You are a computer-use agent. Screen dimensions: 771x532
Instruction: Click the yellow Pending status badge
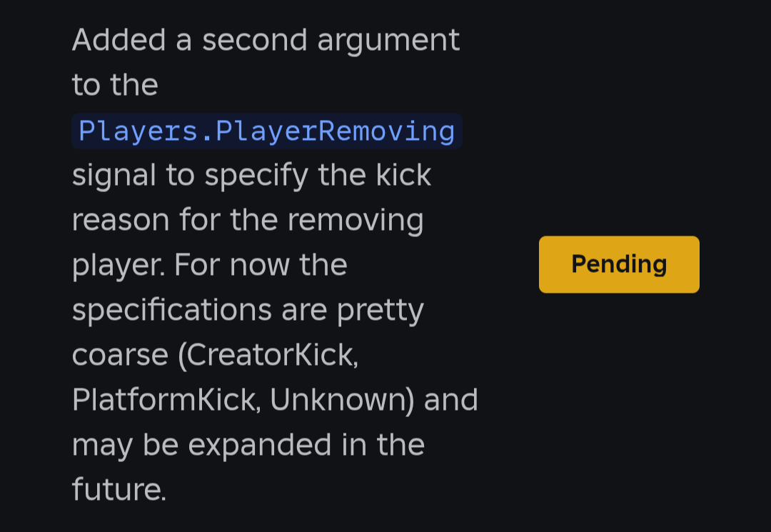point(619,264)
